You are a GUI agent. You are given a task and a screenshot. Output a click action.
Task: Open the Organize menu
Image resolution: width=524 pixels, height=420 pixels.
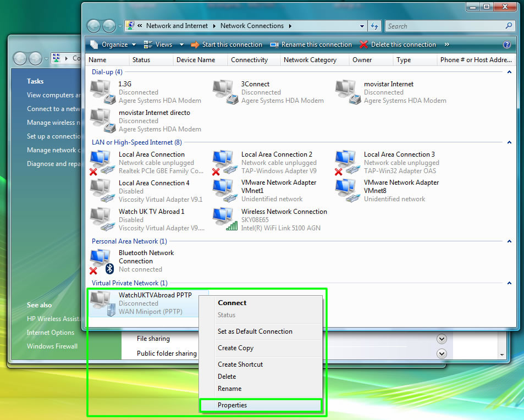113,45
